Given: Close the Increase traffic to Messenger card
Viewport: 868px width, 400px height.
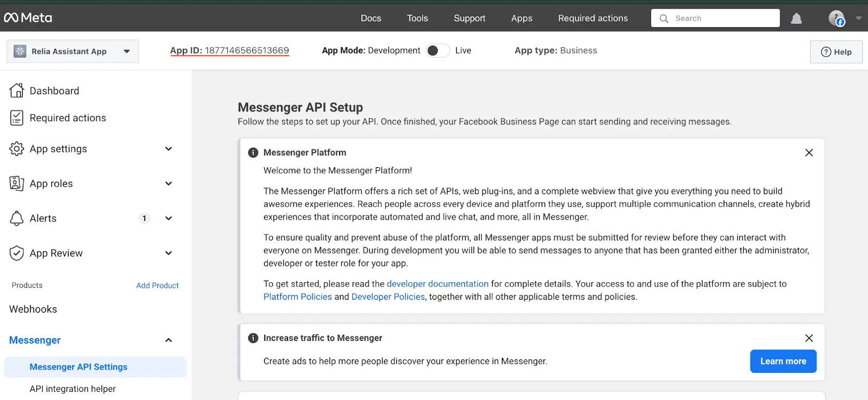Looking at the screenshot, I should [x=809, y=338].
